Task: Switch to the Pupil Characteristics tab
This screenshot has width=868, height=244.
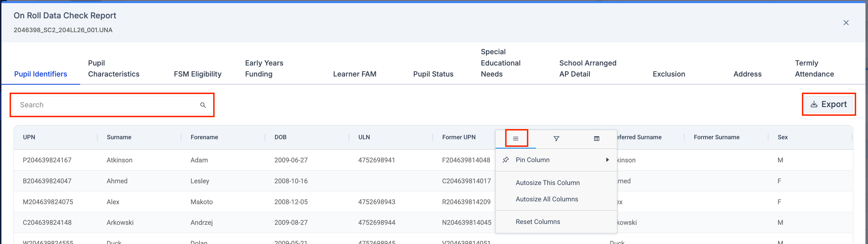Action: [x=114, y=68]
